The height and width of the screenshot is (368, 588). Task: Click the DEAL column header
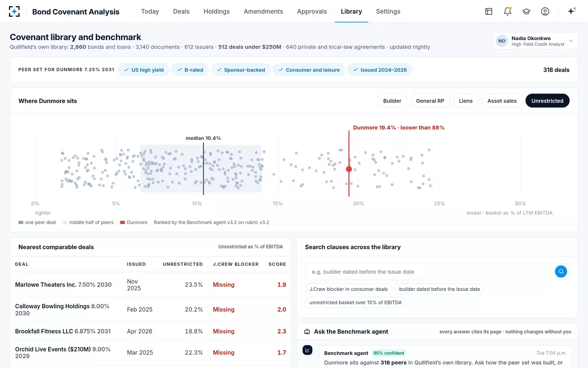[x=22, y=264]
